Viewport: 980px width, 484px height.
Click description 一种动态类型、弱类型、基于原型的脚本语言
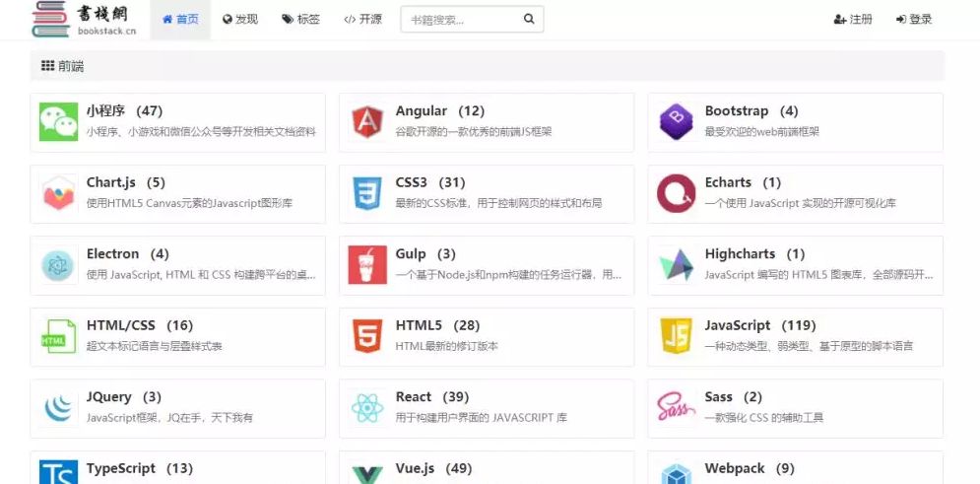tap(809, 346)
